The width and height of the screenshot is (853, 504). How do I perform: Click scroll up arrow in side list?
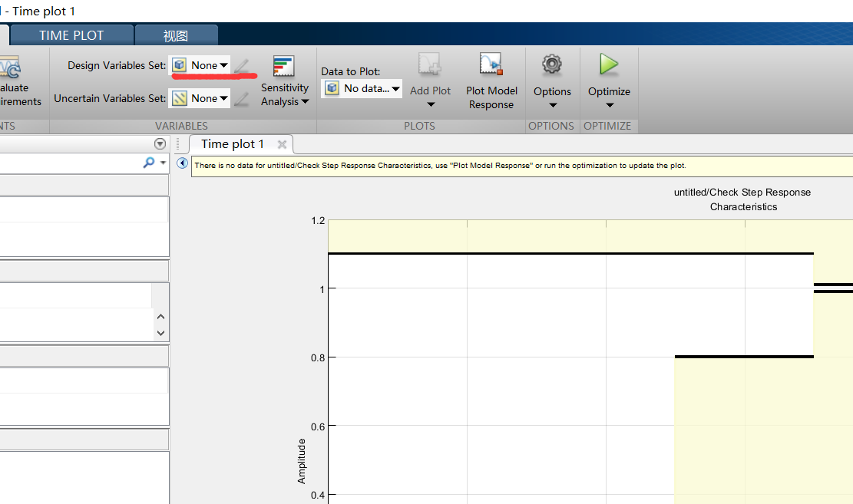coord(160,316)
